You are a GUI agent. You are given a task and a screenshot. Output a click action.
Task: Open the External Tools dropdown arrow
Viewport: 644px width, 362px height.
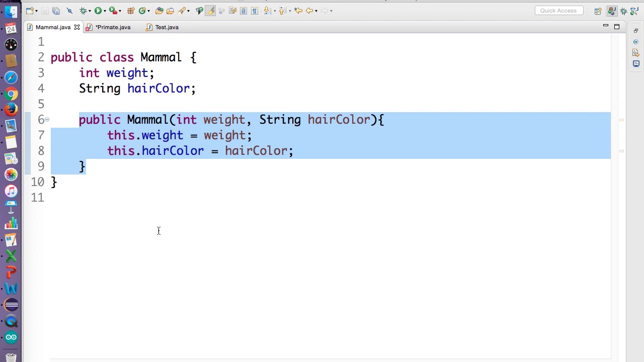click(x=120, y=11)
